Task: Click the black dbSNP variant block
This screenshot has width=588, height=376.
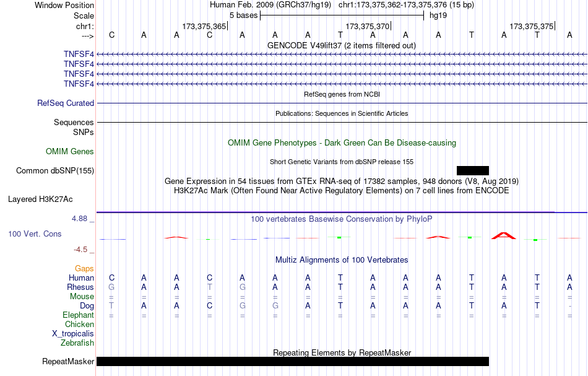Action: point(472,171)
